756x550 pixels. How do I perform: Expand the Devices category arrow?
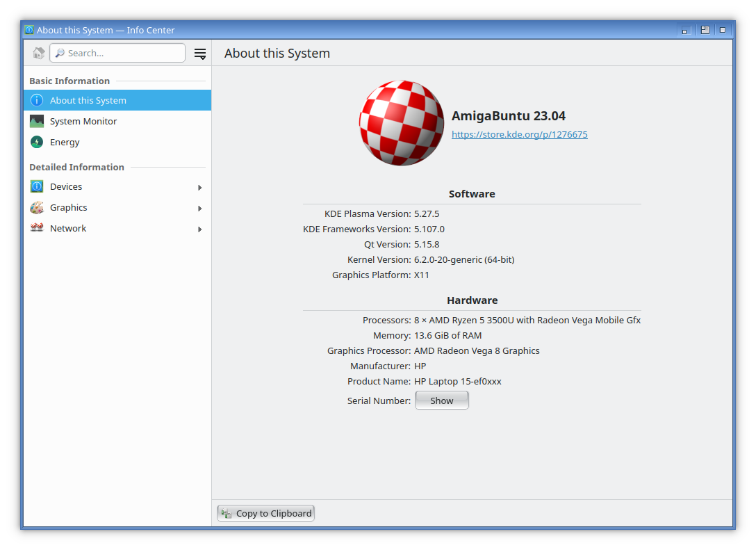tap(199, 187)
